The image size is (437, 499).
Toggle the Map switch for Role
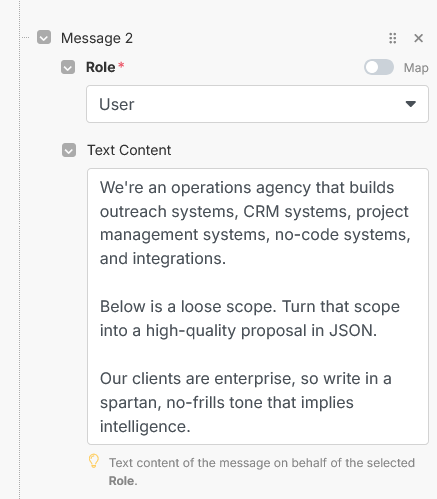pyautogui.click(x=379, y=67)
